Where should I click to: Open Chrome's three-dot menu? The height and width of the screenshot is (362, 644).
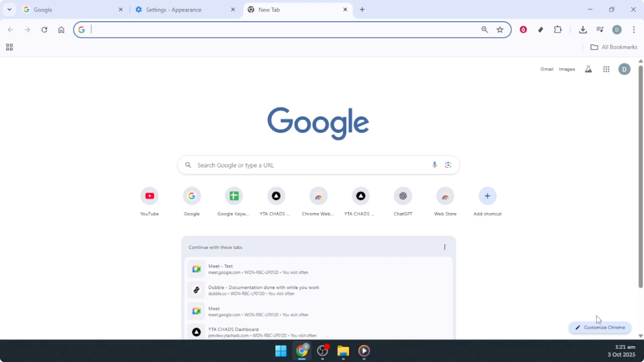[x=634, y=30]
